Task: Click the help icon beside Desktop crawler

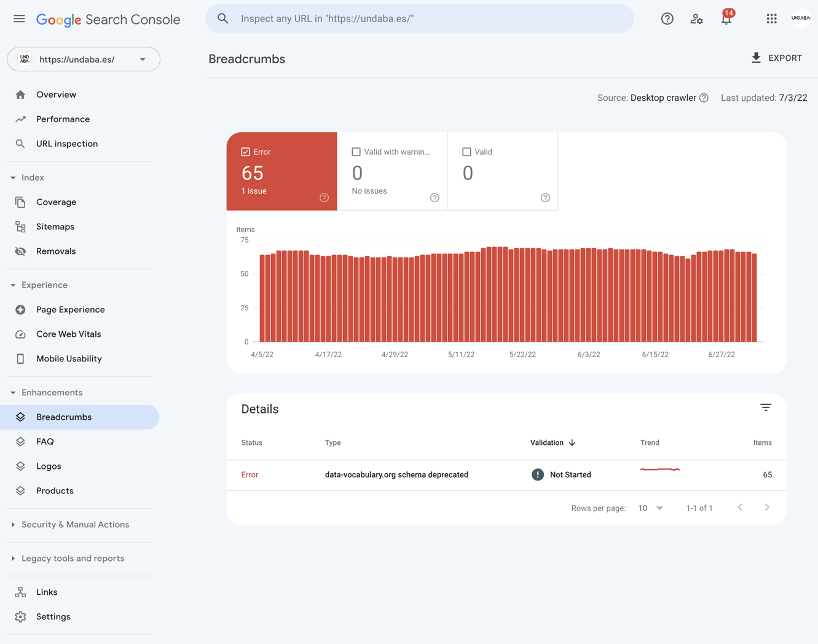Action: (x=704, y=98)
